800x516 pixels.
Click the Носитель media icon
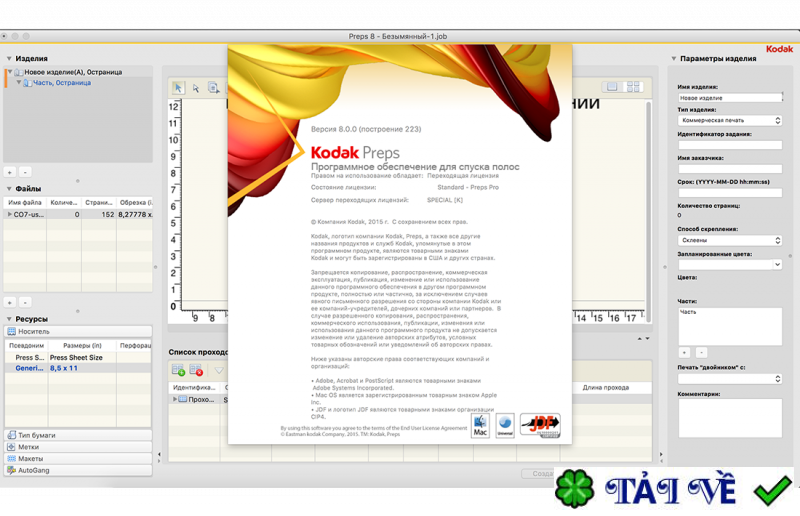[x=11, y=332]
